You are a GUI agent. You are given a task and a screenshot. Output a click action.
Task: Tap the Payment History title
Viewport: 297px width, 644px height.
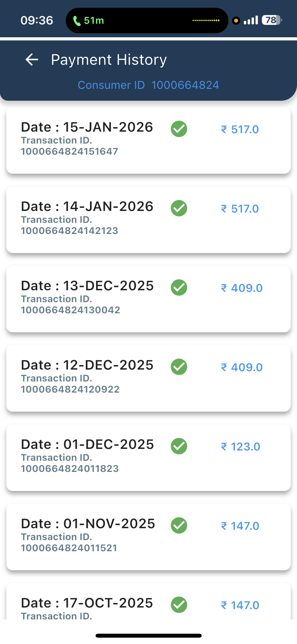(109, 60)
